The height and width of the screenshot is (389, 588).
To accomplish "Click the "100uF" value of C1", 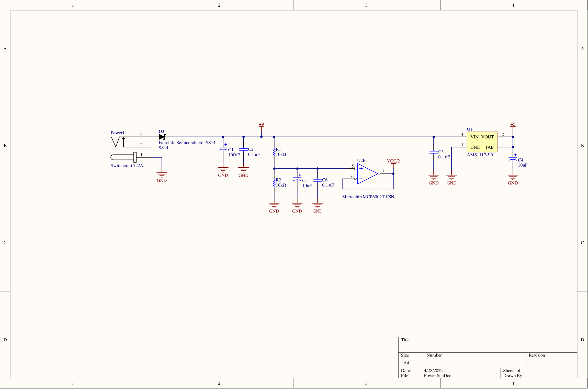I will coord(234,155).
